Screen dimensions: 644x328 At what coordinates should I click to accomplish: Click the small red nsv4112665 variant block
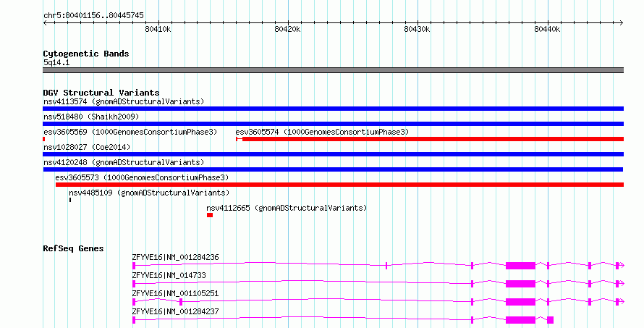[x=210, y=215]
